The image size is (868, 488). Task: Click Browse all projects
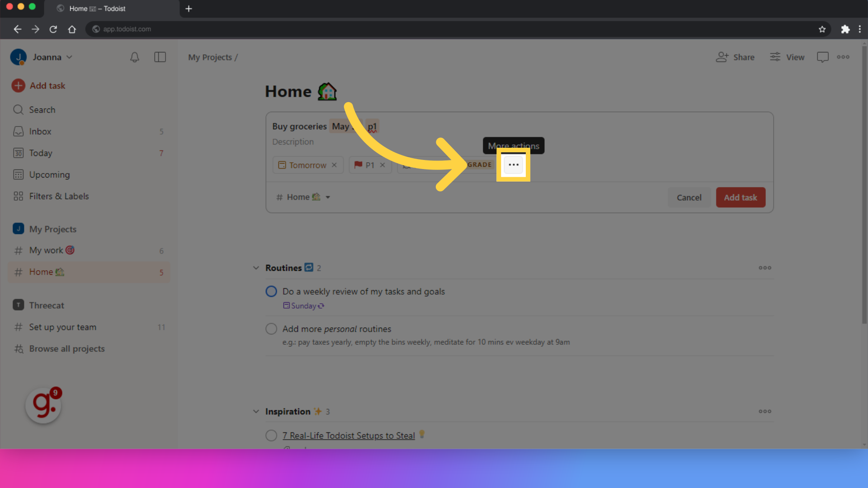(89, 349)
